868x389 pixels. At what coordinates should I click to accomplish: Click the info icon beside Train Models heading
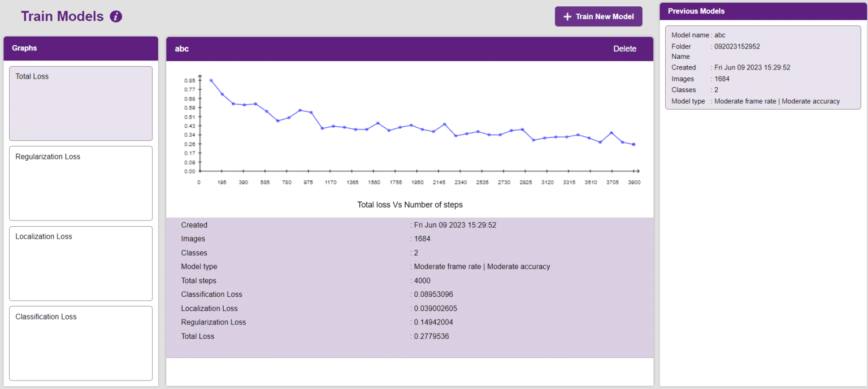click(x=116, y=16)
